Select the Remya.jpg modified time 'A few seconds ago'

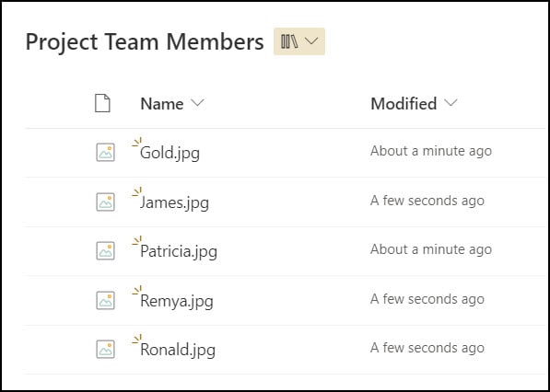coord(427,299)
